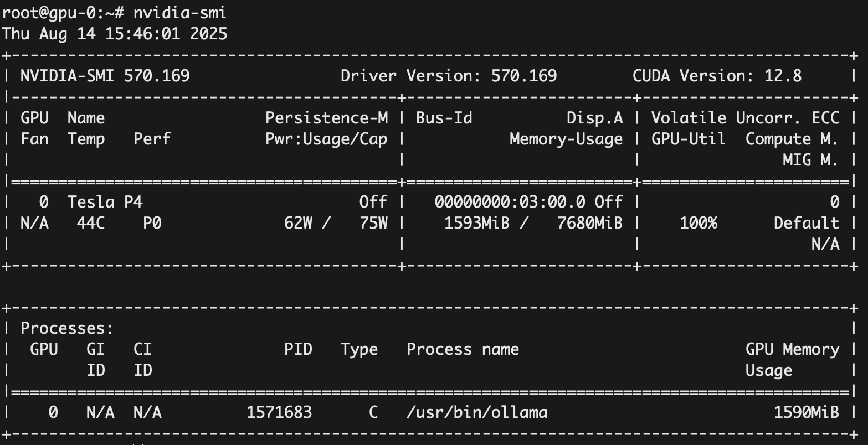Click the 62W power usage value
This screenshot has width=868, height=445.
298,223
